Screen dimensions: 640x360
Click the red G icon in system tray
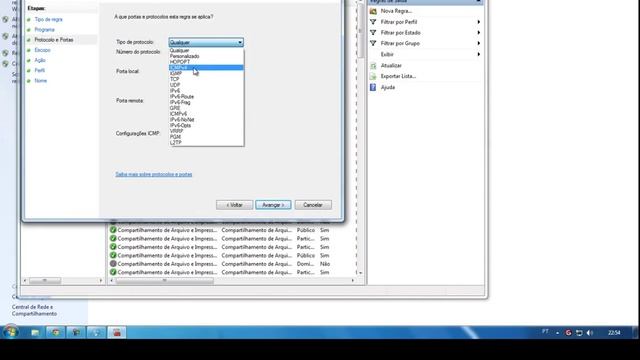point(568,333)
